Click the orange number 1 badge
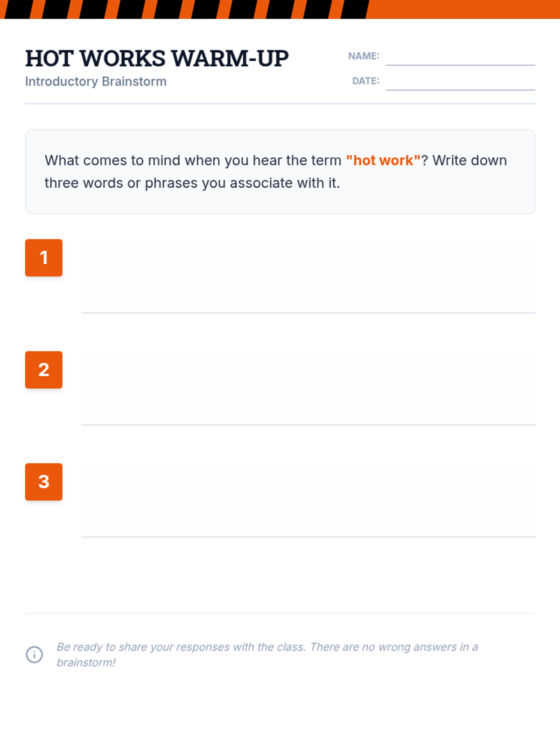 pos(44,258)
